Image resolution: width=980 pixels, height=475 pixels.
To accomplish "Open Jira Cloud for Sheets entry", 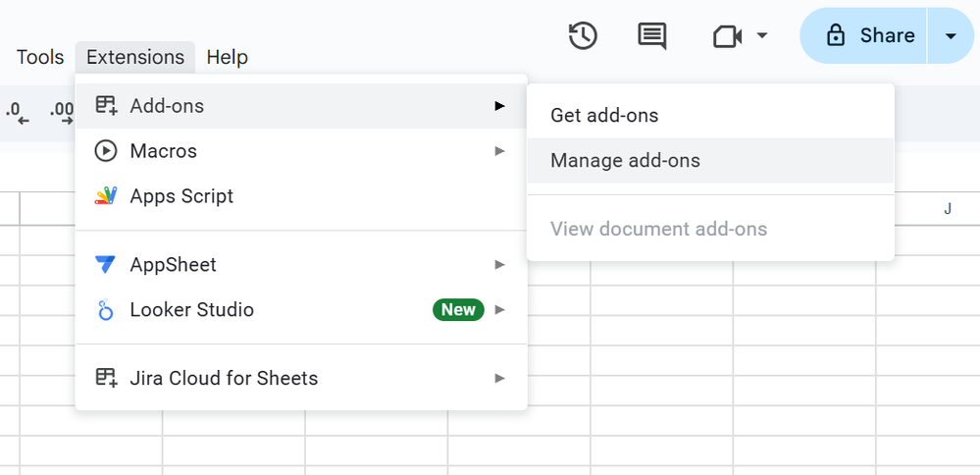I will 301,378.
